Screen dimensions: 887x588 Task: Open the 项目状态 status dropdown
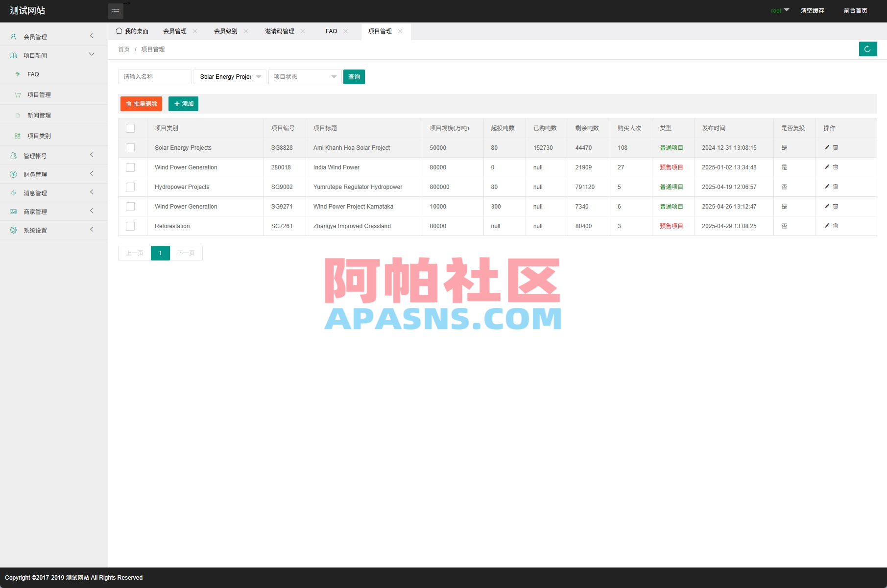304,76
